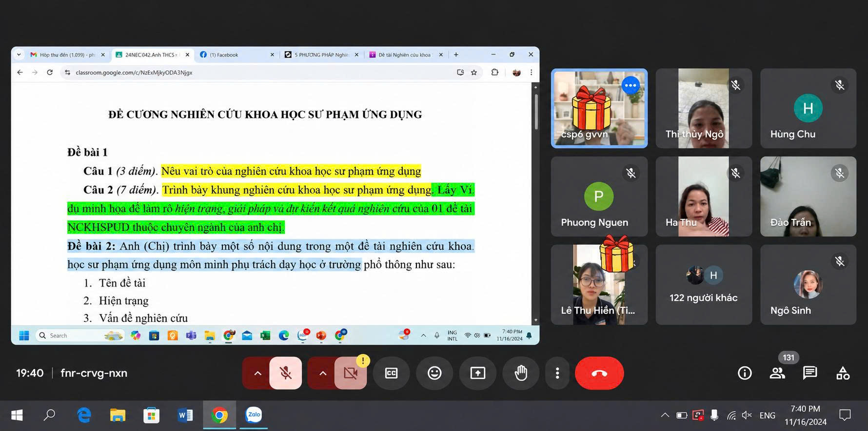
Task: Go back in the shared browser
Action: point(20,72)
